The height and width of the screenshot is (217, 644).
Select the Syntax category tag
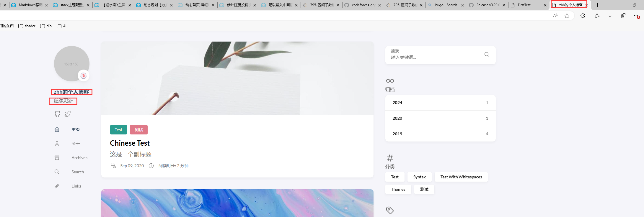(x=420, y=177)
